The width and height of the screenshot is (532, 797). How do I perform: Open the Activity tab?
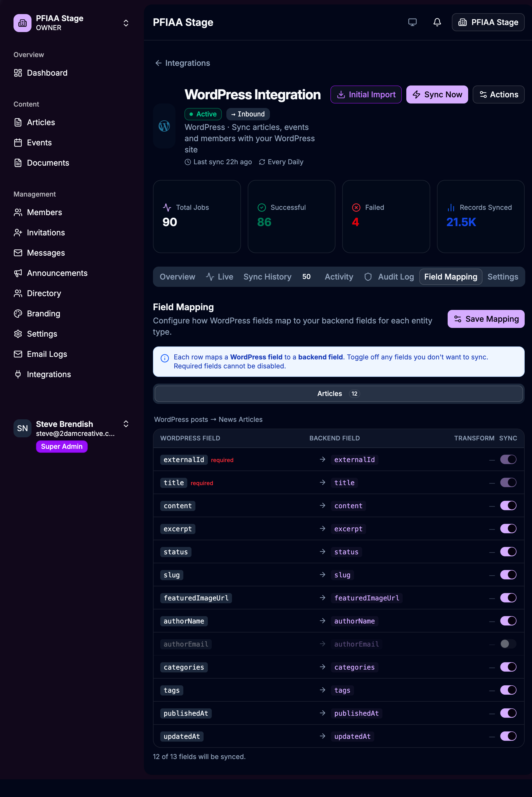pyautogui.click(x=339, y=277)
